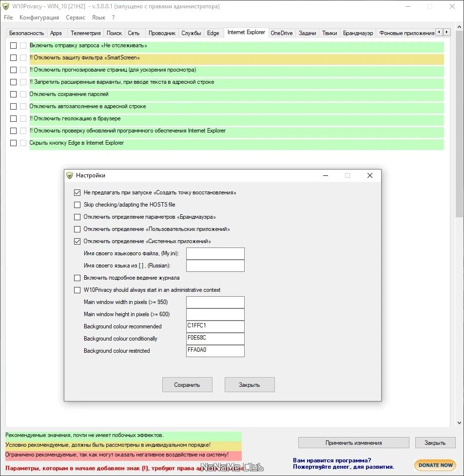Uncheck restore point prompt setting
464x476 pixels.
[77, 192]
